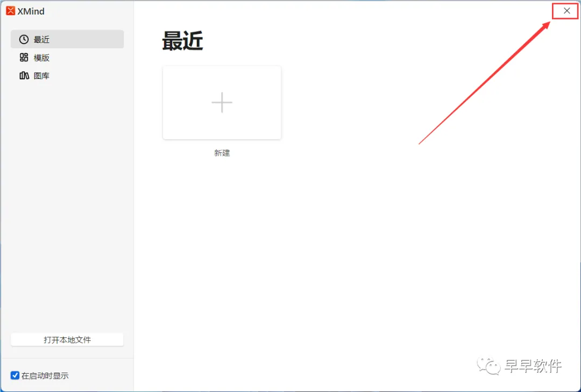Uncheck the 在启动时显示 checkbox

click(x=15, y=375)
